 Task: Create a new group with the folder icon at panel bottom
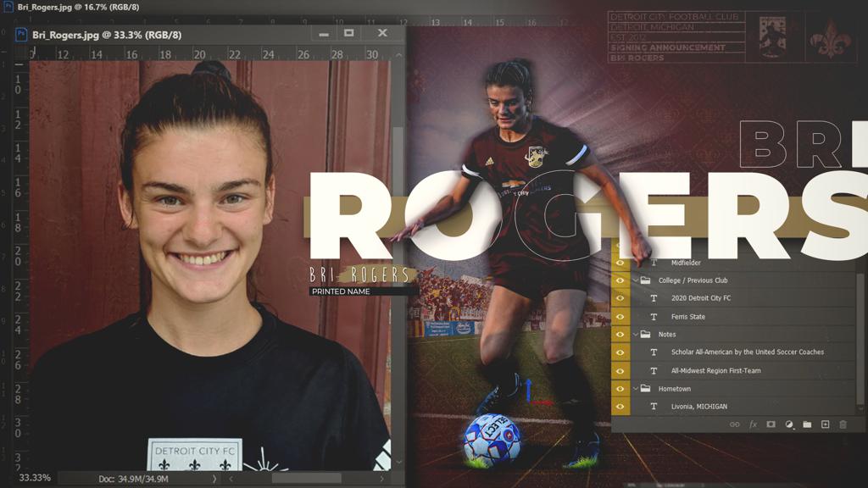click(x=807, y=424)
